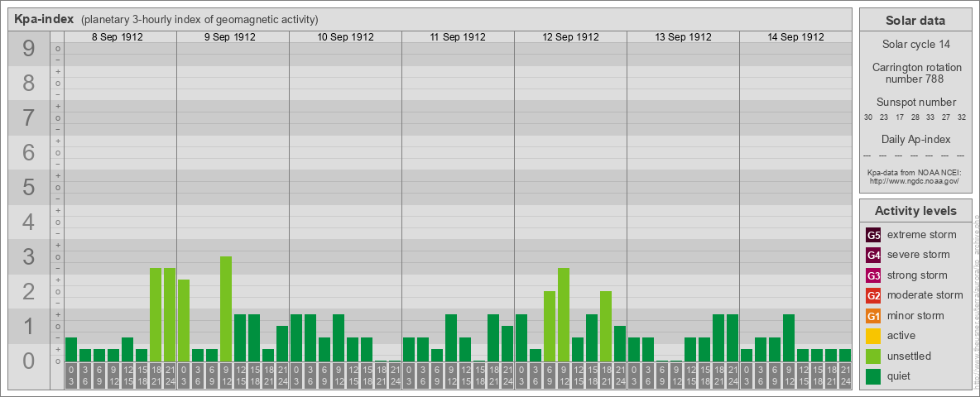This screenshot has width=980, height=397.
Task: Click the 13 Sep 18-21h quiet bar
Action: click(x=718, y=337)
